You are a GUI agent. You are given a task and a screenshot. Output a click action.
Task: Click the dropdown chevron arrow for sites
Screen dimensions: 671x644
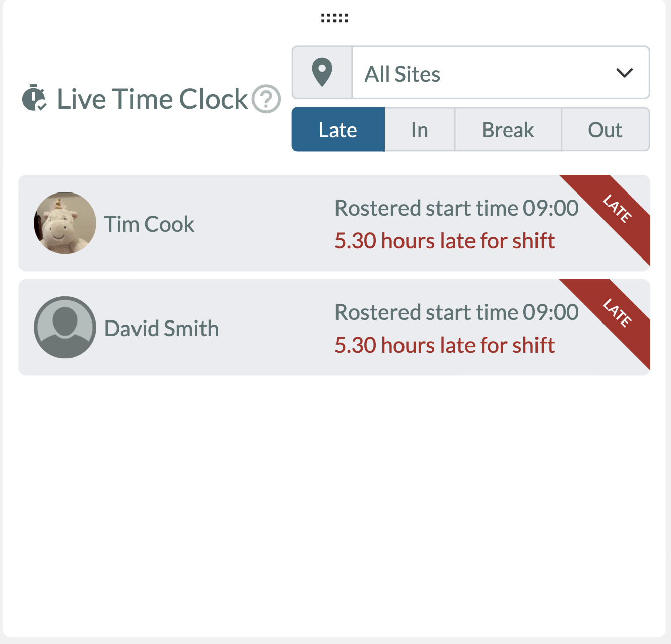[625, 73]
